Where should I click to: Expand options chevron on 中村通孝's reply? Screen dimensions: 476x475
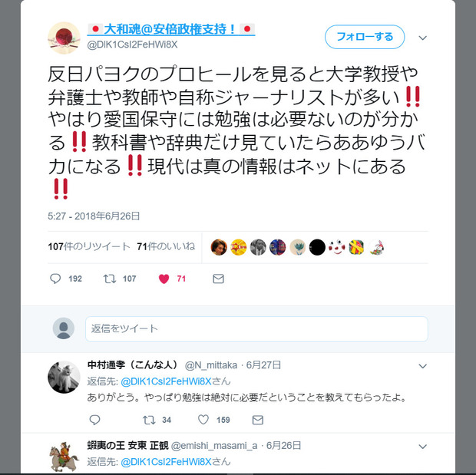click(423, 366)
